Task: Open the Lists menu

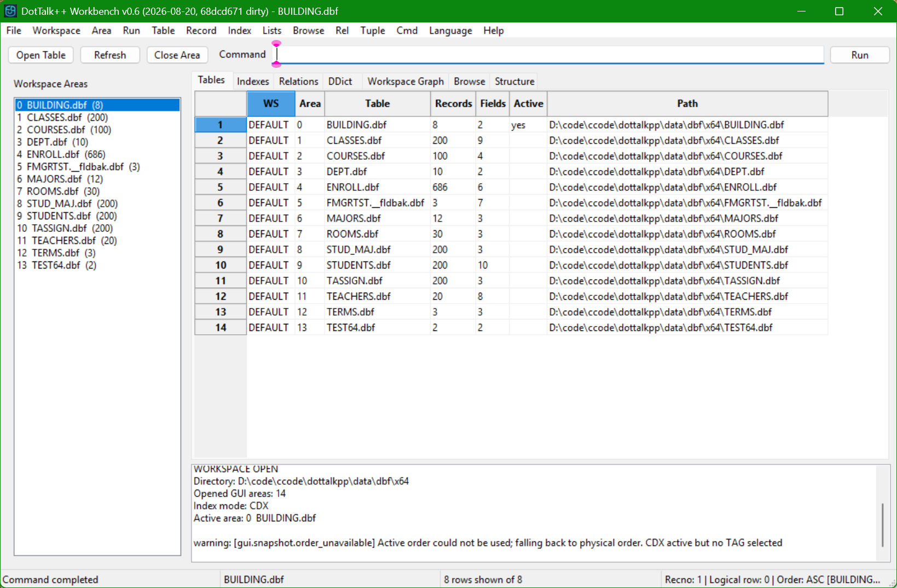Action: [271, 31]
